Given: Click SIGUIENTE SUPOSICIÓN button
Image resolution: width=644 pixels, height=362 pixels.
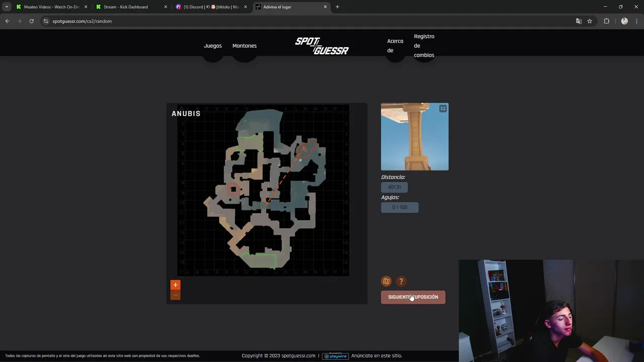Looking at the screenshot, I should tap(413, 297).
